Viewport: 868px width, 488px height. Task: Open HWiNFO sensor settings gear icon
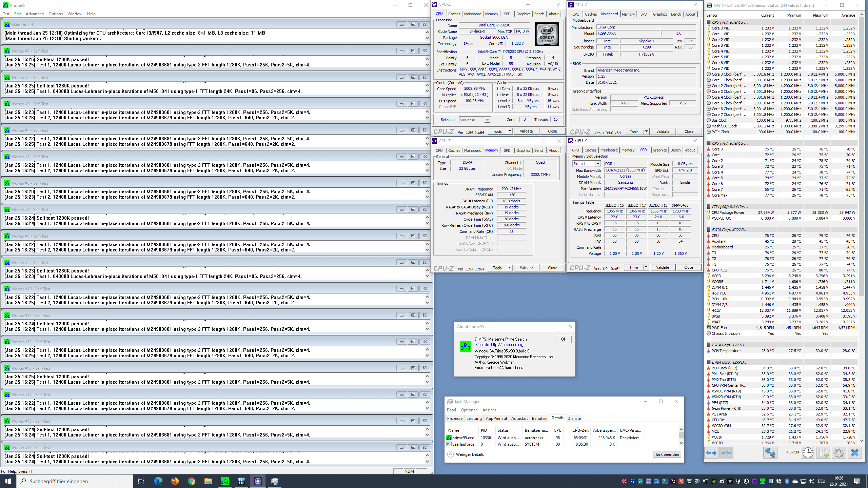click(839, 453)
